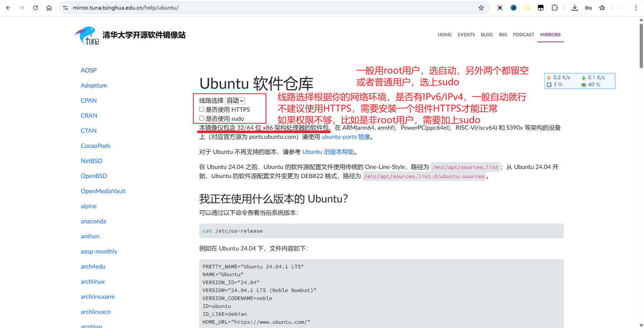Click the browser Home icon
Image resolution: width=644 pixels, height=328 pixels.
[x=49, y=8]
